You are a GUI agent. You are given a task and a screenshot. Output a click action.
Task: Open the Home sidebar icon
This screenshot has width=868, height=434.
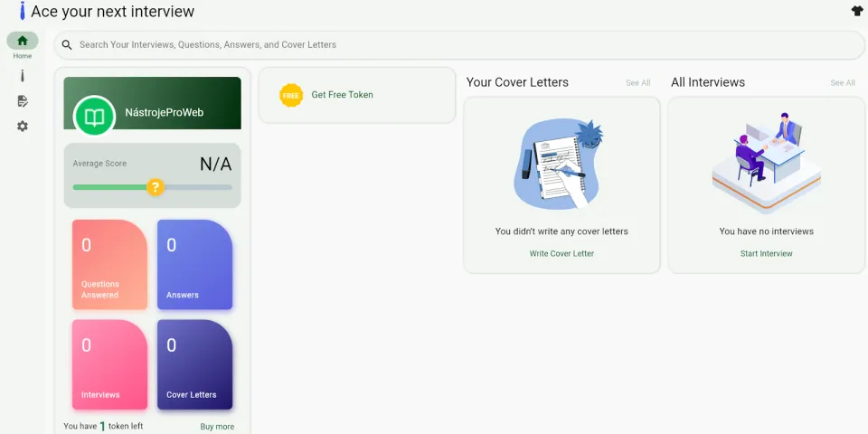(22, 41)
